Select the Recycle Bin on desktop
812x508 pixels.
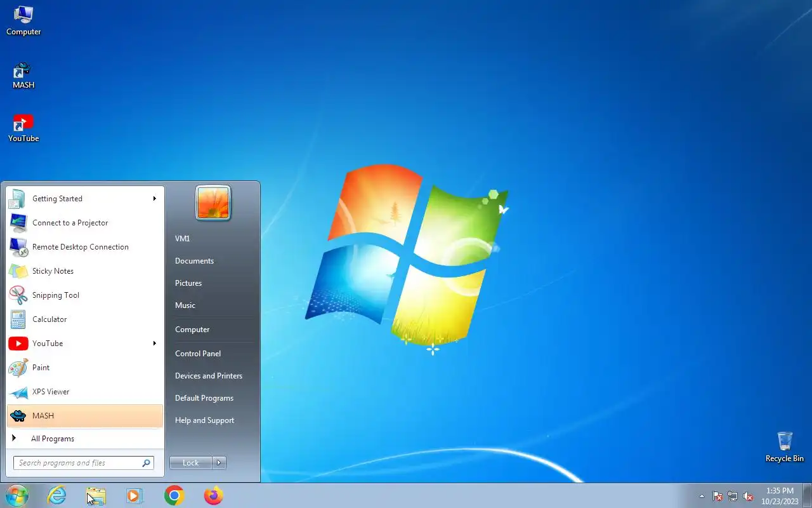click(x=785, y=447)
